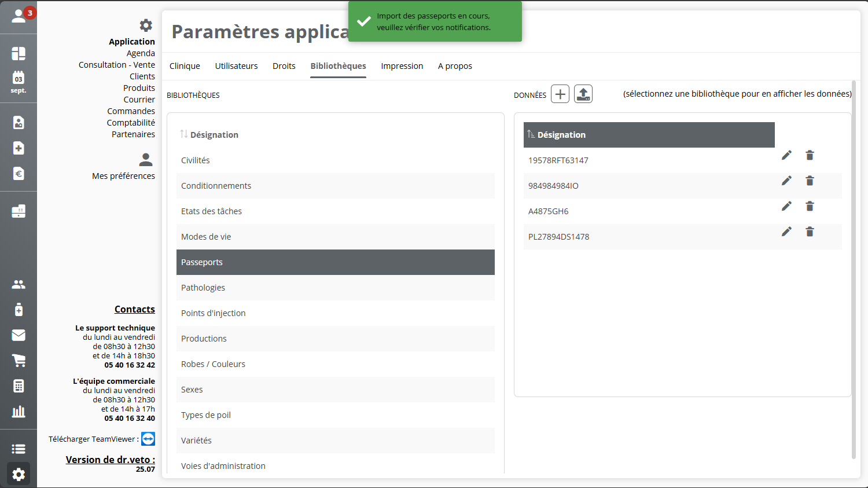Open the statistics bar chart sidebar icon
This screenshot has width=868, height=488.
tap(19, 412)
